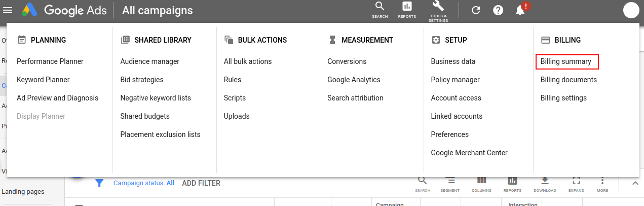Open Conversions under Measurement
The width and height of the screenshot is (644, 206).
tap(347, 61)
